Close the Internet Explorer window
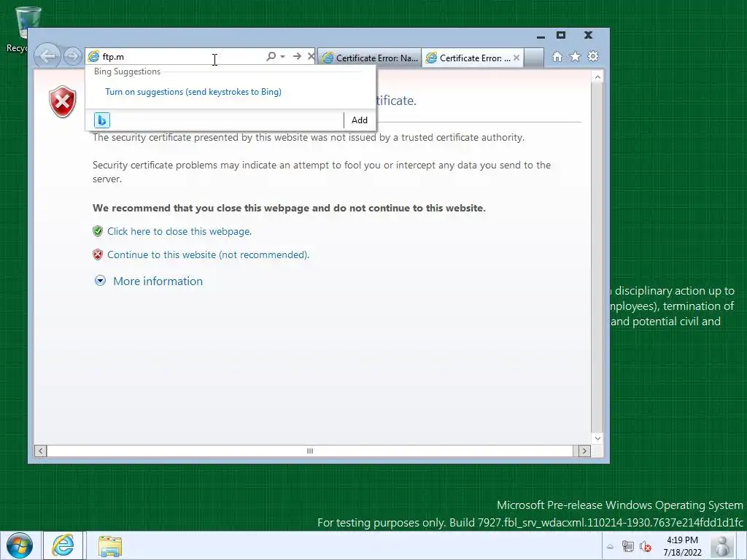Image resolution: width=747 pixels, height=560 pixels. pos(589,35)
